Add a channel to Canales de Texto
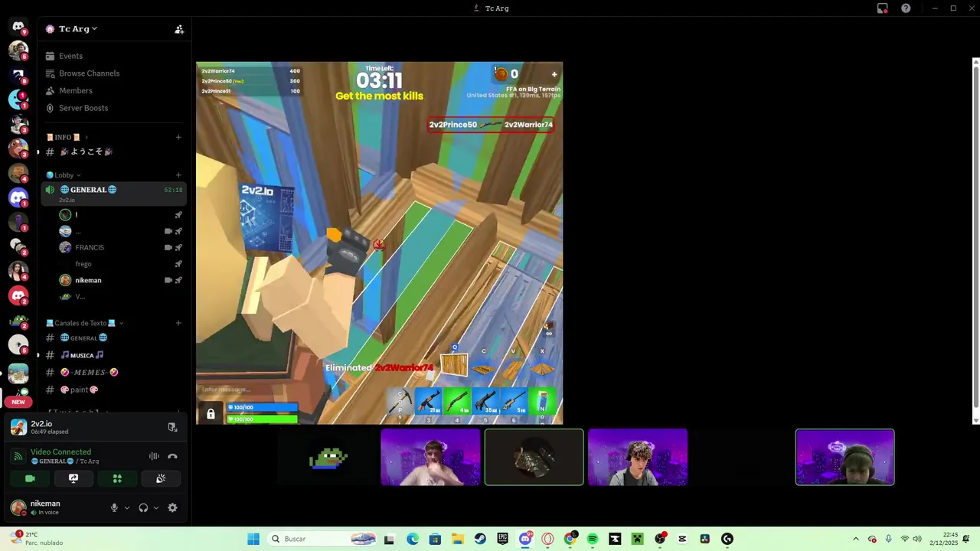Viewport: 980px width, 551px height. pyautogui.click(x=178, y=323)
